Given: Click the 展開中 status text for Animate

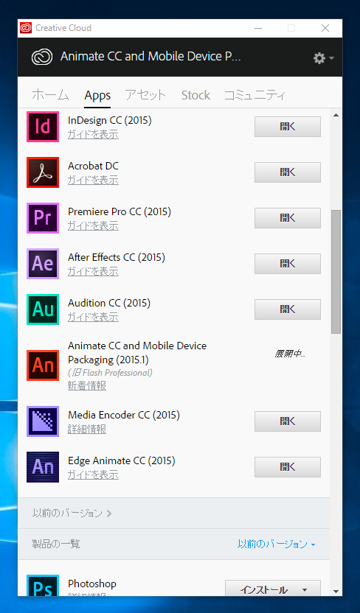Looking at the screenshot, I should [290, 354].
